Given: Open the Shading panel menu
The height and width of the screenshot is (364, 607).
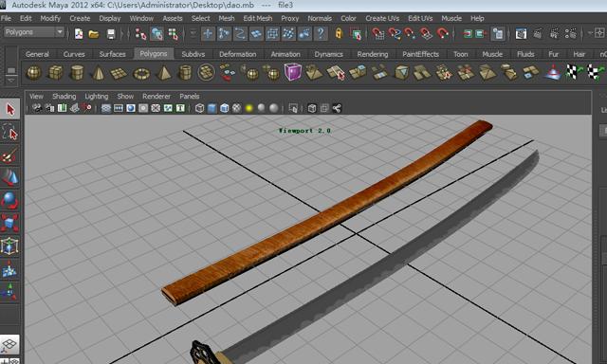Looking at the screenshot, I should coord(64,97).
